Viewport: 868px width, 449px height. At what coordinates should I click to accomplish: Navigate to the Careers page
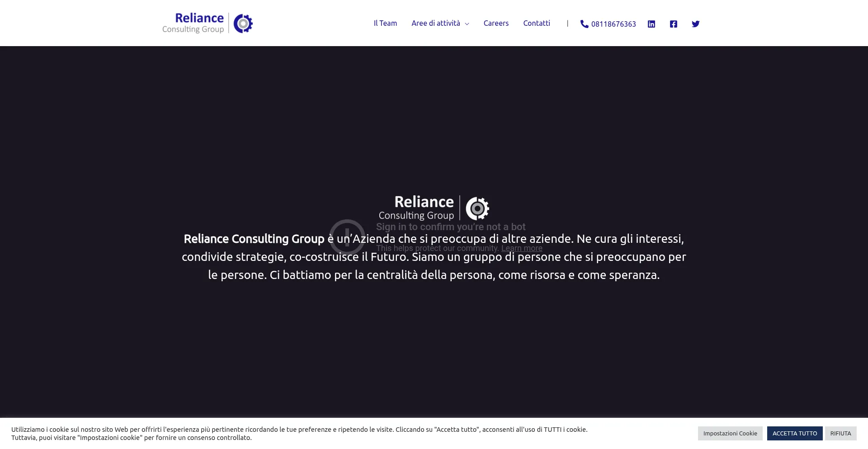[x=496, y=23]
